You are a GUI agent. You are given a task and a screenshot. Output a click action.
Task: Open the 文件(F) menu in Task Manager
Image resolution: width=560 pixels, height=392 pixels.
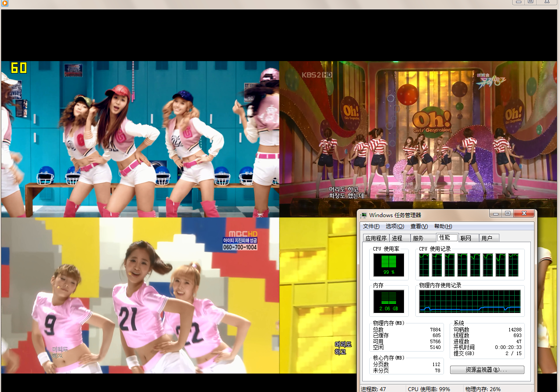point(371,226)
